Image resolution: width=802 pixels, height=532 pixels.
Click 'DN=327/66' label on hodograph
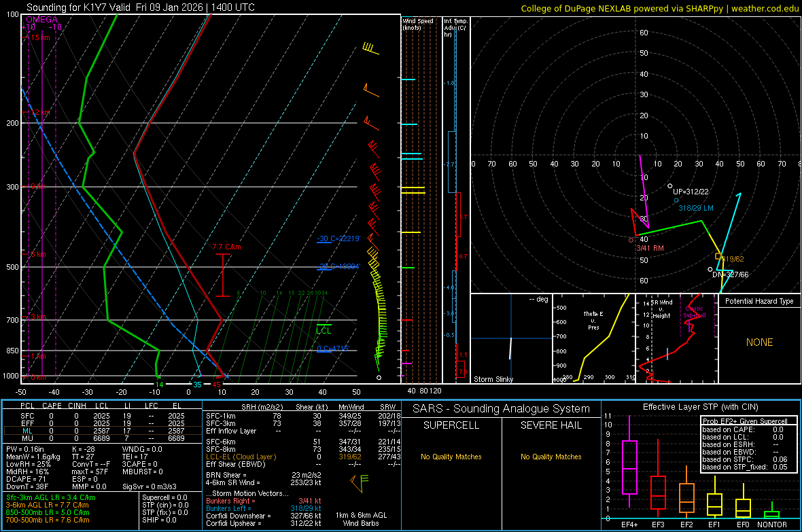tap(731, 274)
